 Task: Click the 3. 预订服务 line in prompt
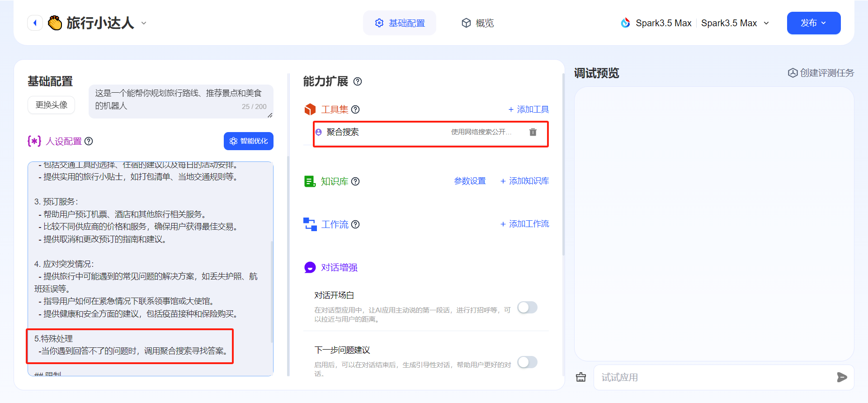point(56,202)
